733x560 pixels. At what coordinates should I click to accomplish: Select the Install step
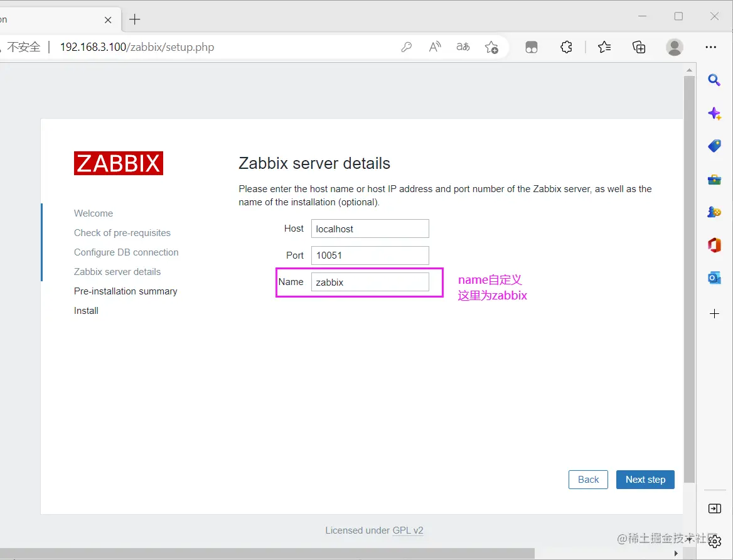86,311
